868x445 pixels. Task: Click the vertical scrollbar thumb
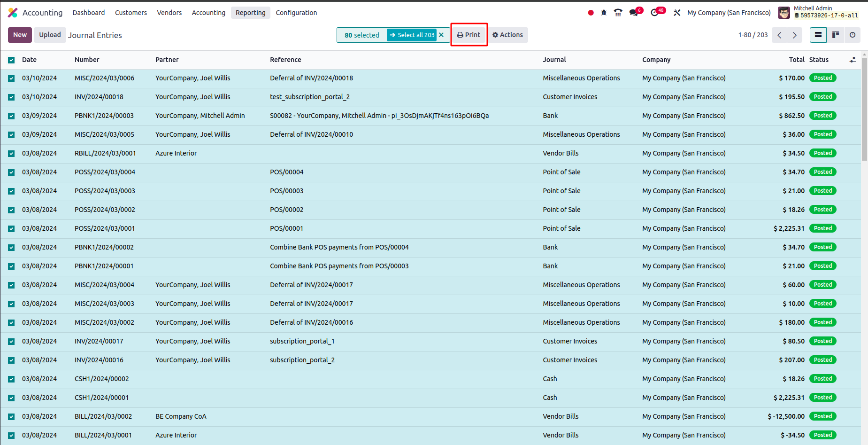pyautogui.click(x=864, y=109)
